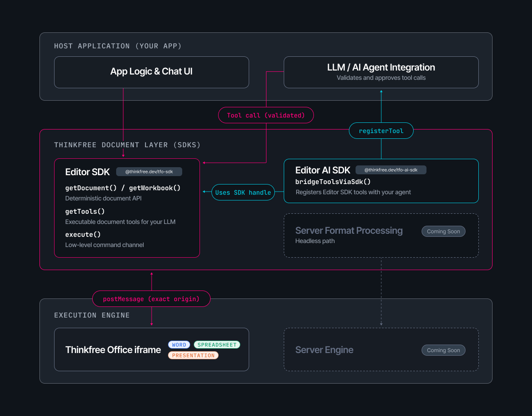This screenshot has width=532, height=416.
Task: Click the @thinkfree.dev/tfo-ai-sdk package badge
Action: [391, 170]
